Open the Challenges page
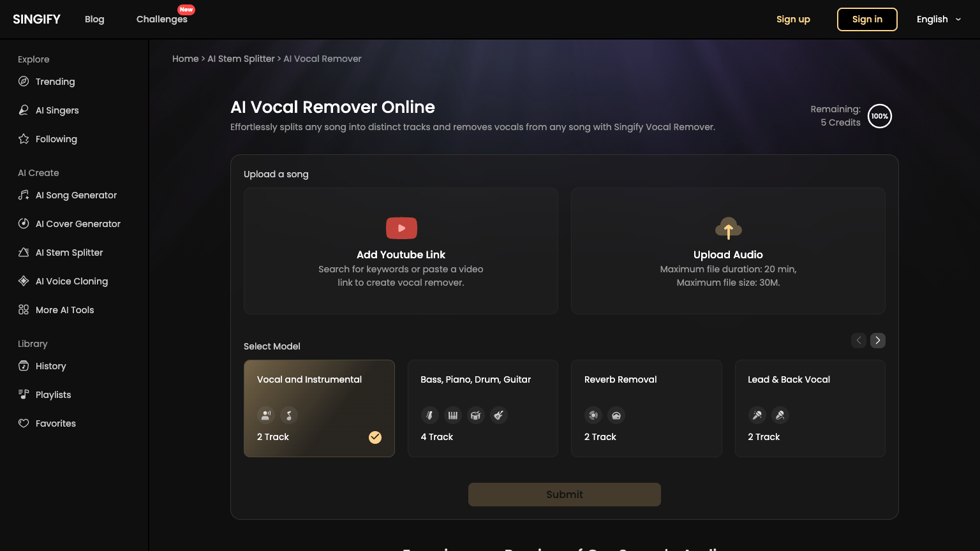The height and width of the screenshot is (551, 980). (x=161, y=19)
